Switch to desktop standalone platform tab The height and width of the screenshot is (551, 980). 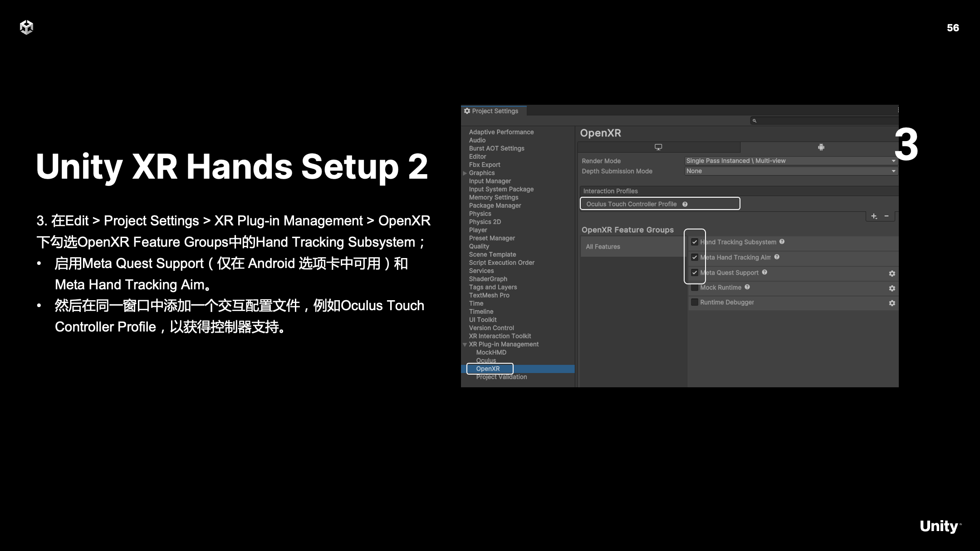(658, 147)
